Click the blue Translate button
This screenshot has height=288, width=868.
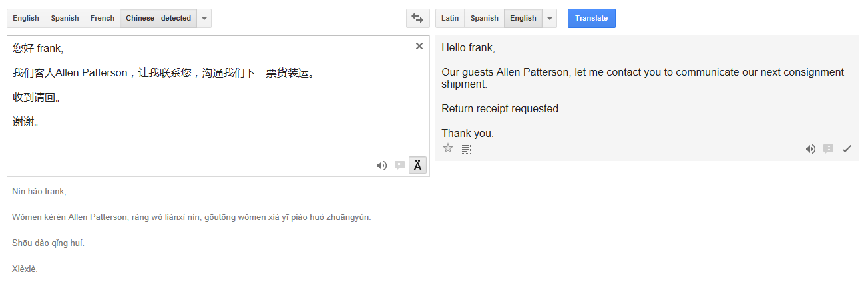[x=592, y=19]
